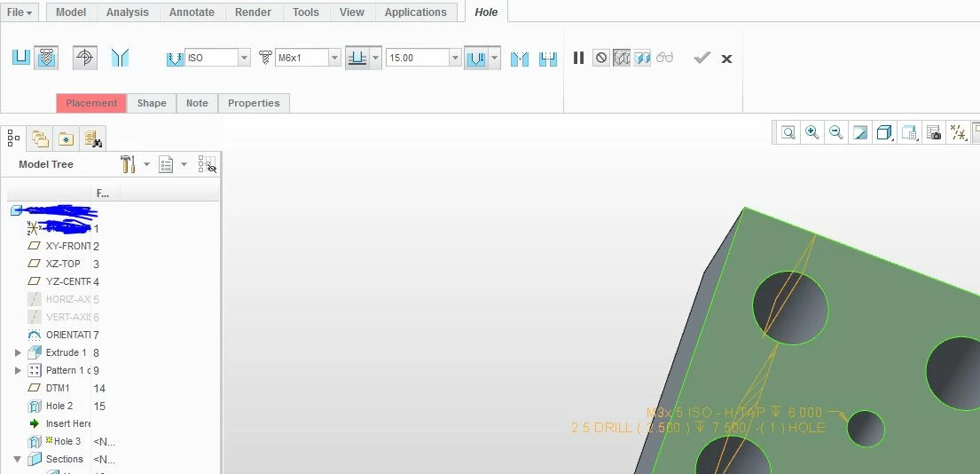Screen dimensions: 980x474
Task: Accept the hole with the checkmark
Action: point(702,58)
